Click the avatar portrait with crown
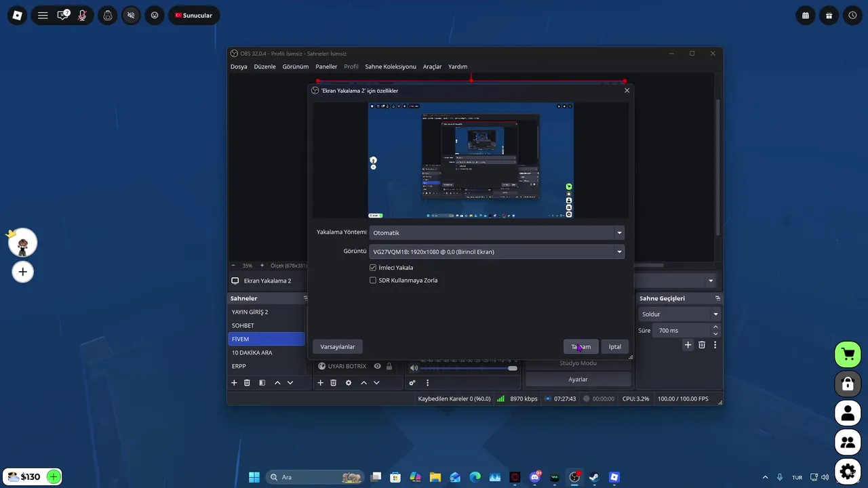 pyautogui.click(x=22, y=243)
